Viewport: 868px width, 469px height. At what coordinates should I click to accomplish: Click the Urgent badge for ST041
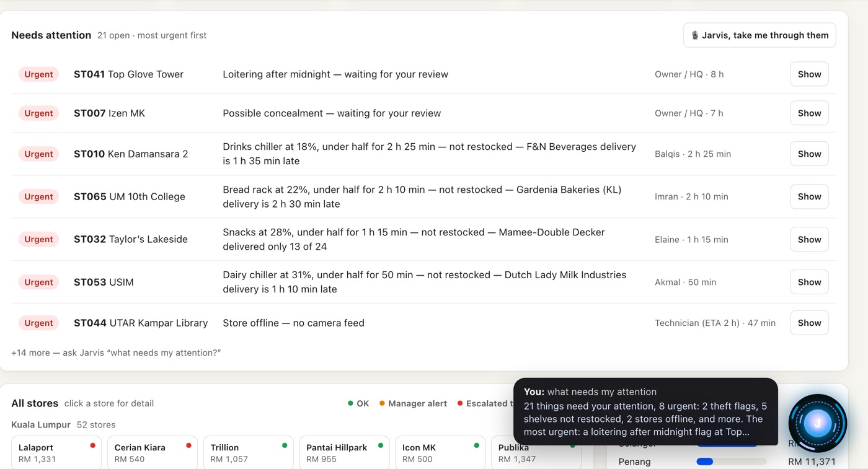tap(38, 74)
